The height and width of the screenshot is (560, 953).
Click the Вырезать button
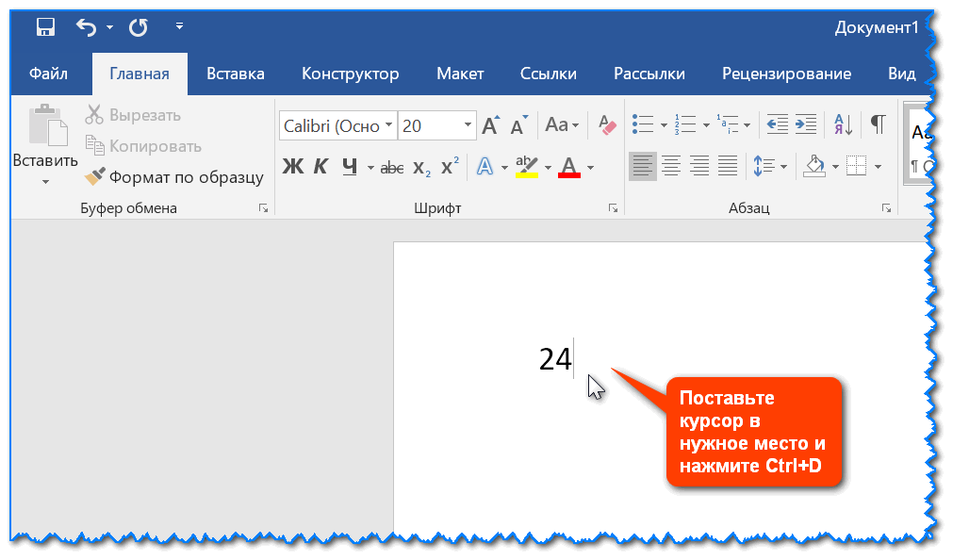coord(133,115)
